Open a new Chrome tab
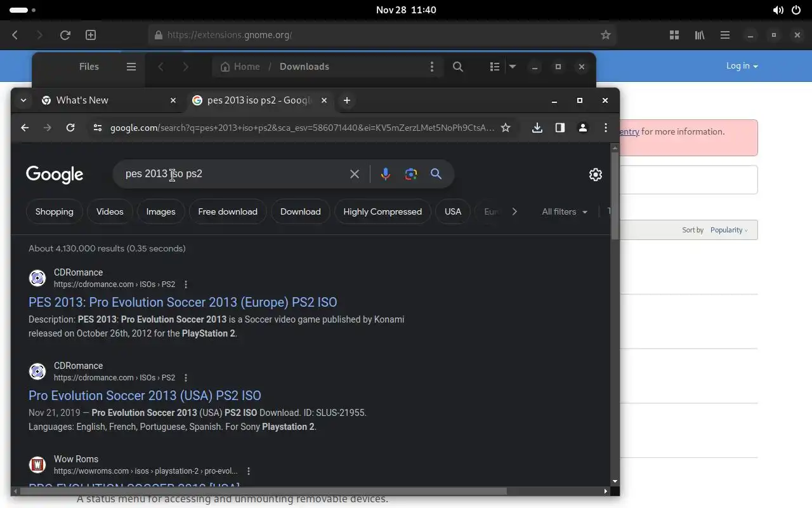The image size is (812, 508). (346, 100)
